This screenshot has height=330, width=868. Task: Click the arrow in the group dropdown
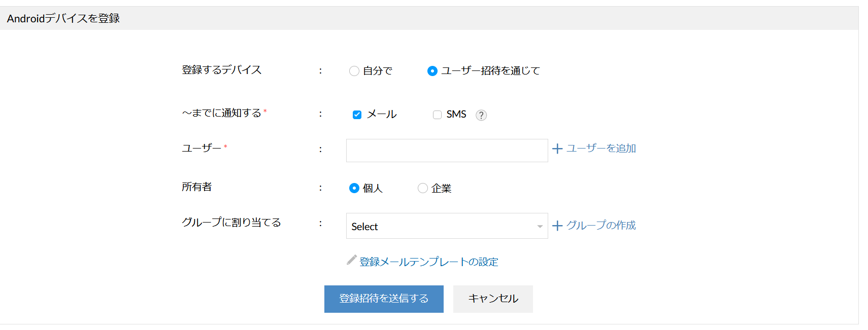(x=540, y=227)
